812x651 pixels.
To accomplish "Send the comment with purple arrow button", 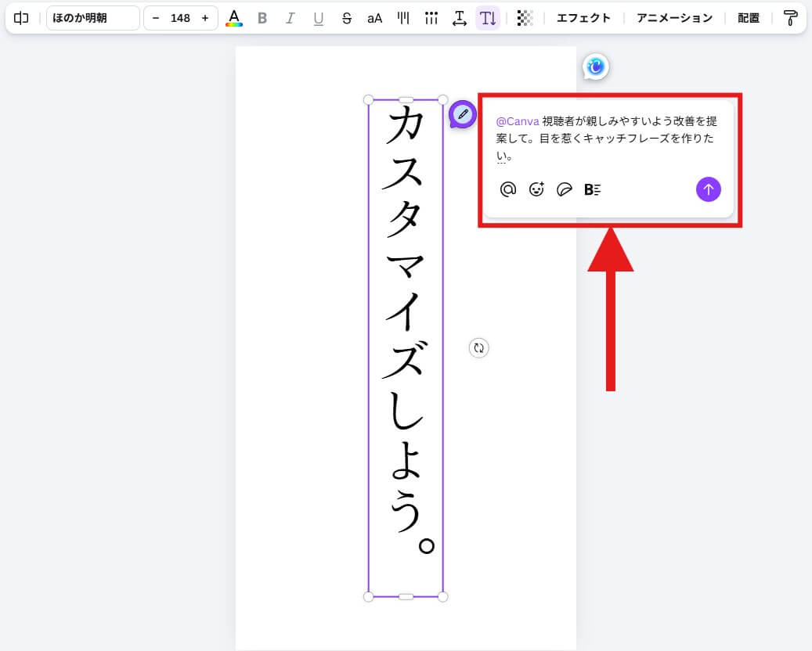I will [x=708, y=189].
